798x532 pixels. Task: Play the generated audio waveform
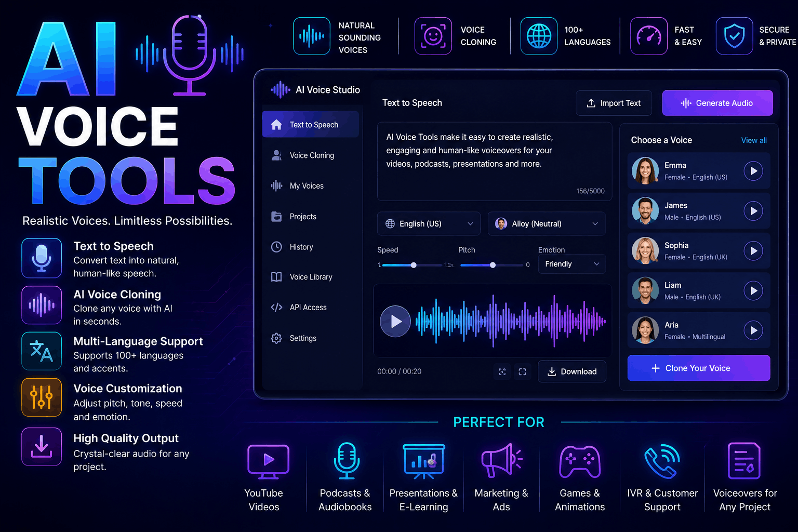[x=395, y=322]
